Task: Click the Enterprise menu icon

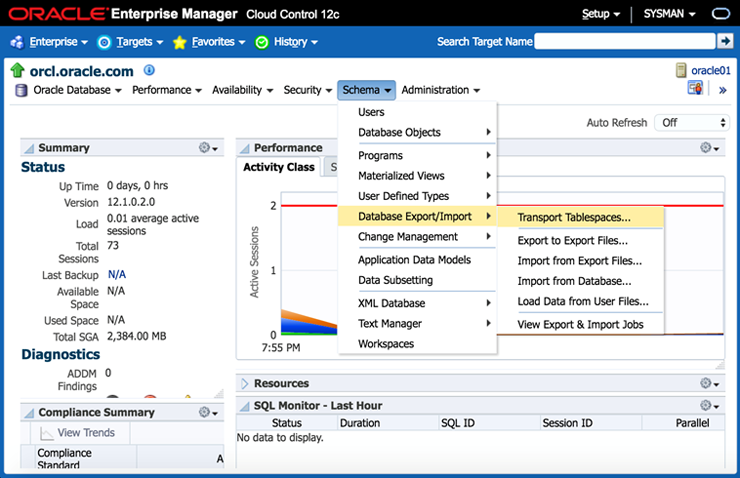Action: point(17,42)
